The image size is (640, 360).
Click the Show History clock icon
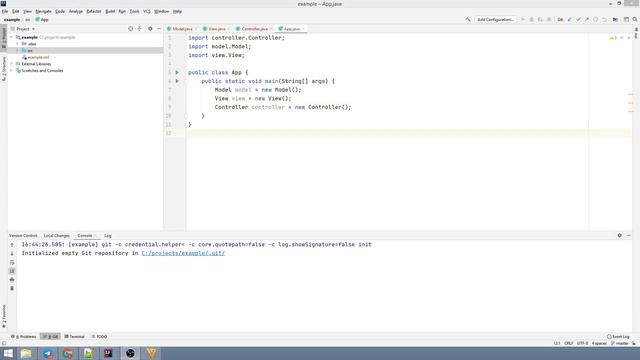(x=596, y=20)
